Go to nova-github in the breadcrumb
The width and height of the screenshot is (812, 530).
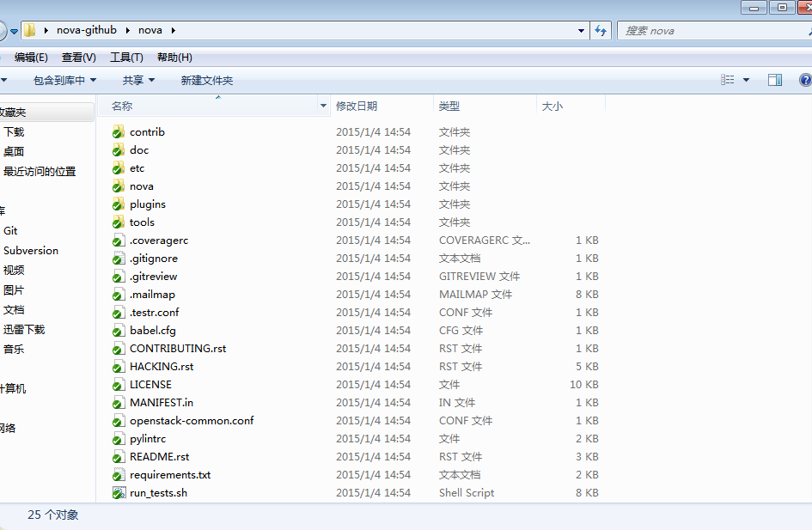(87, 30)
